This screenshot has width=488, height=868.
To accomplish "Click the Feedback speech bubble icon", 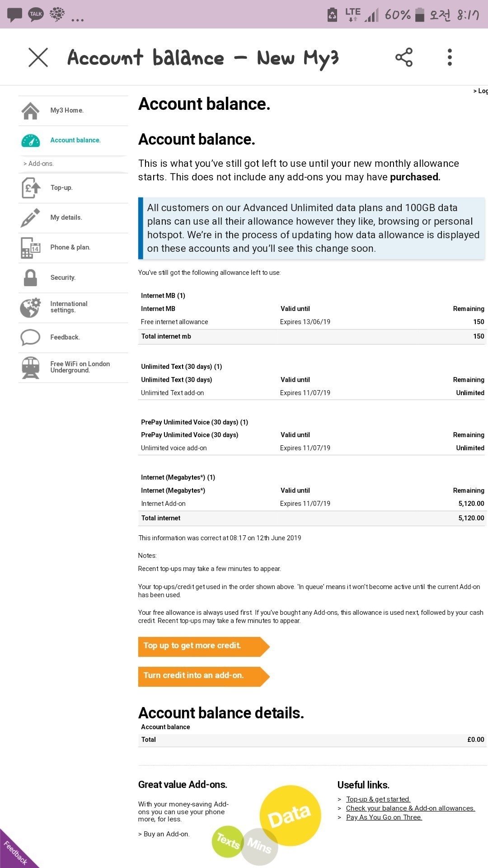I will [30, 337].
